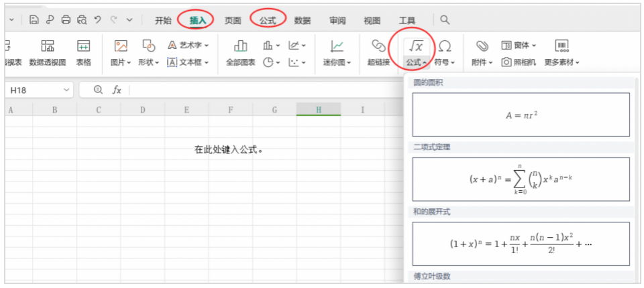The image size is (644, 288).
Task: Insert the 二项式定理 binomial theorem equation
Action: (x=521, y=179)
